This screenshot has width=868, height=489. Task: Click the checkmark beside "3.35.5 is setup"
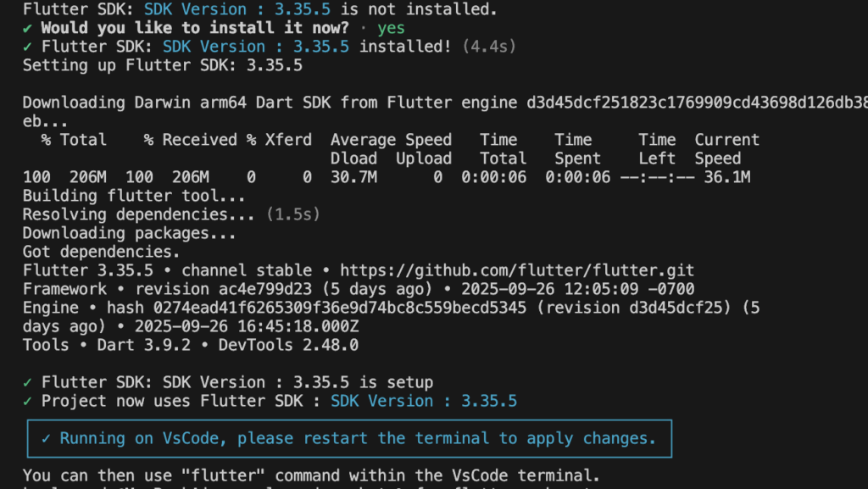click(x=28, y=382)
